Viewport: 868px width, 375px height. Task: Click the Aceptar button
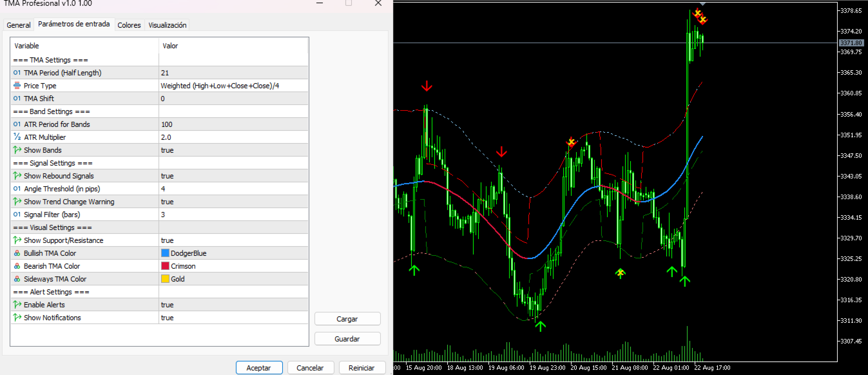pyautogui.click(x=259, y=368)
